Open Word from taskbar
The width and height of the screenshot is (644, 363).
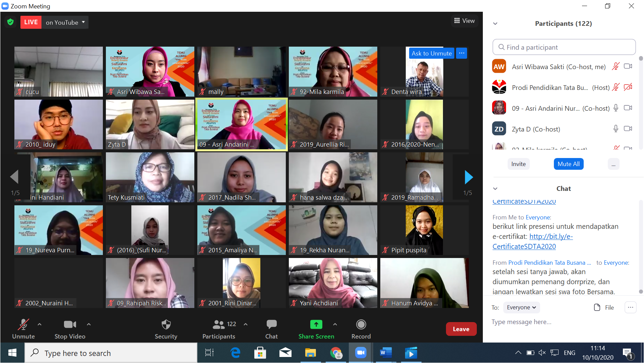(x=386, y=353)
